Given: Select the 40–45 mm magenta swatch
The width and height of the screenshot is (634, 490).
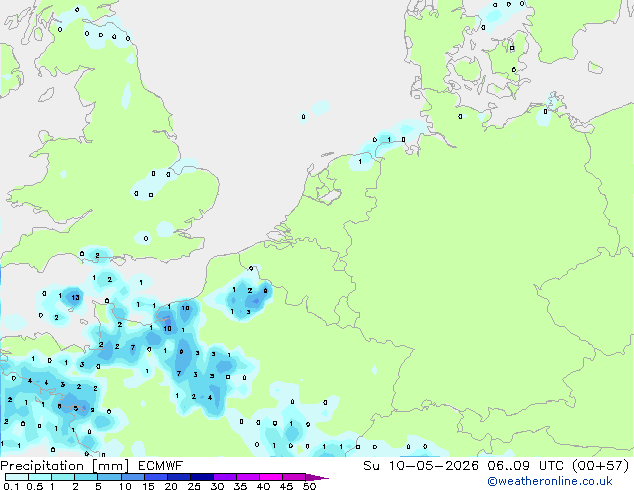Looking at the screenshot, I should point(271,477).
